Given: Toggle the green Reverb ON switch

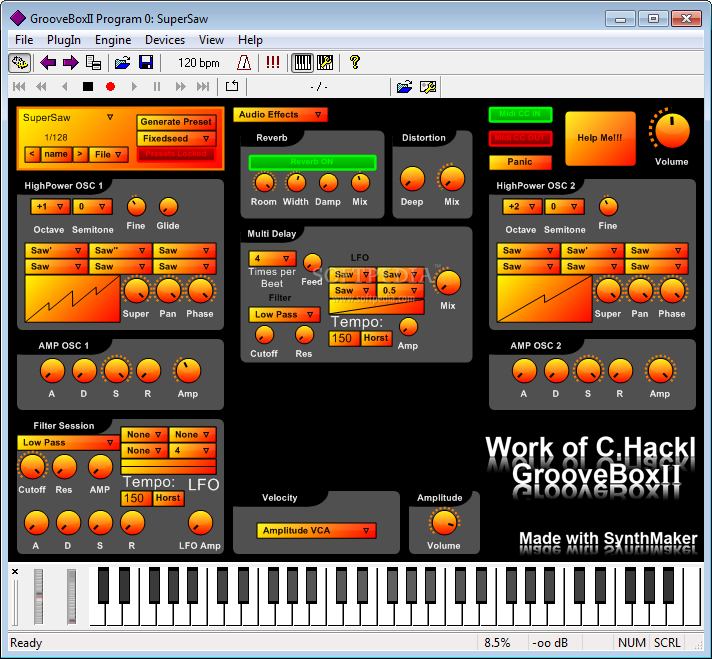Looking at the screenshot, I should pyautogui.click(x=312, y=162).
